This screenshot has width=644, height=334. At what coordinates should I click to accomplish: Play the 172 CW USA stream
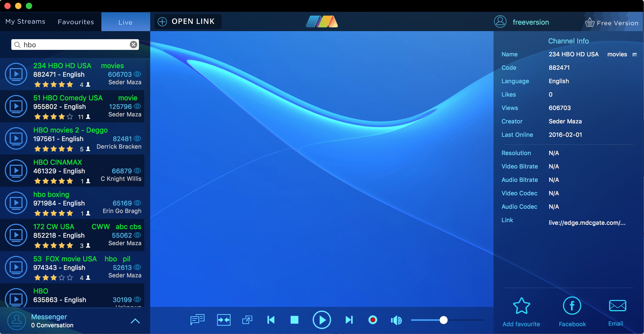16,235
